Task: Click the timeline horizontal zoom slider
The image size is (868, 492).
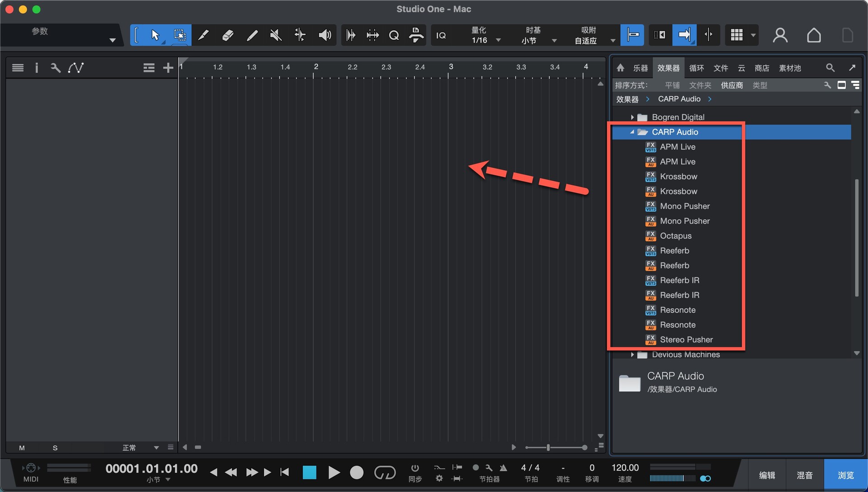Action: pos(548,447)
